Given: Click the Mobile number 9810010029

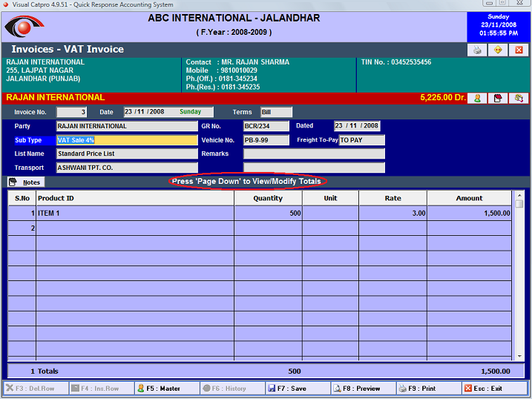Looking at the screenshot, I should point(239,70).
